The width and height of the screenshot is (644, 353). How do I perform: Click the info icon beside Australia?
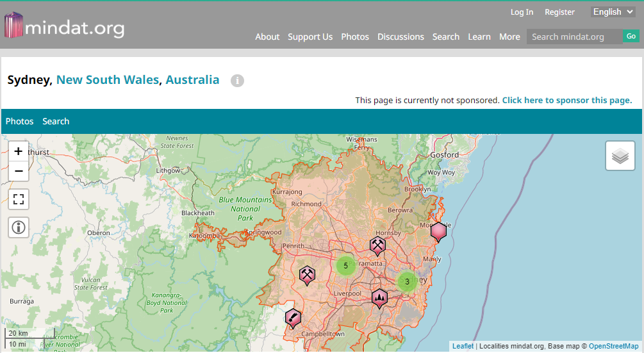coord(237,81)
